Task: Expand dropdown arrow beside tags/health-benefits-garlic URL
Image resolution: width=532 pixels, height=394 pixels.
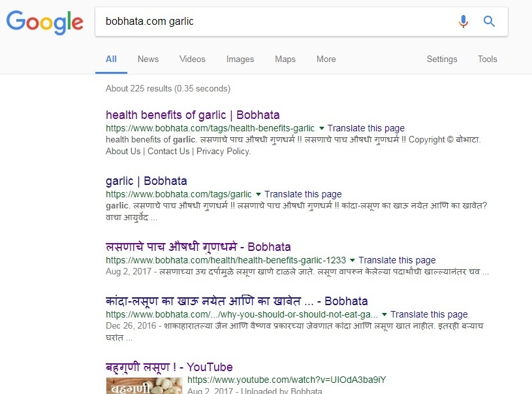Action: 322,128
